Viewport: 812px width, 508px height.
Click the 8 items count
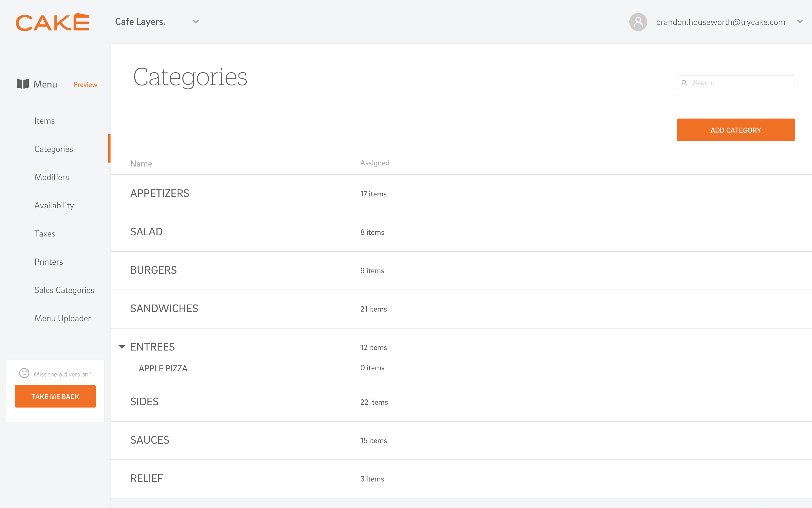(372, 232)
